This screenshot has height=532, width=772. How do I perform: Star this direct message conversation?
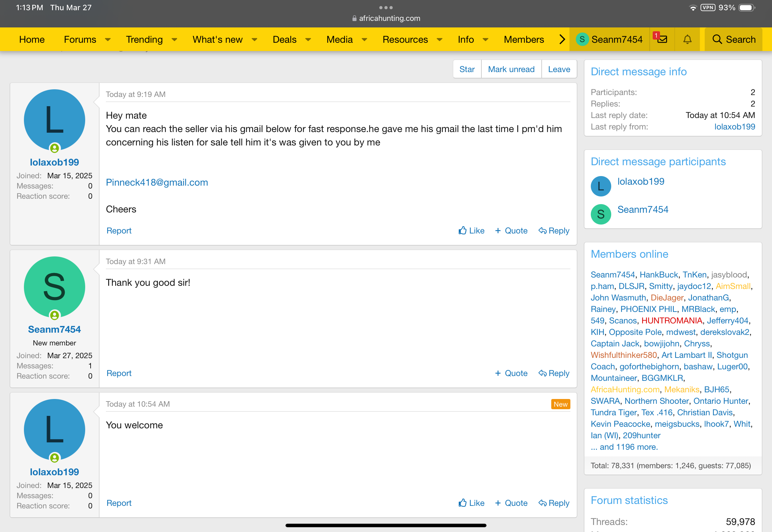[467, 69]
